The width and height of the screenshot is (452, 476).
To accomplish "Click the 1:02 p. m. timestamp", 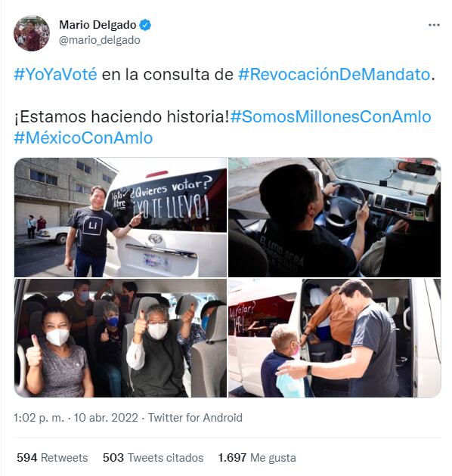I will click(39, 418).
